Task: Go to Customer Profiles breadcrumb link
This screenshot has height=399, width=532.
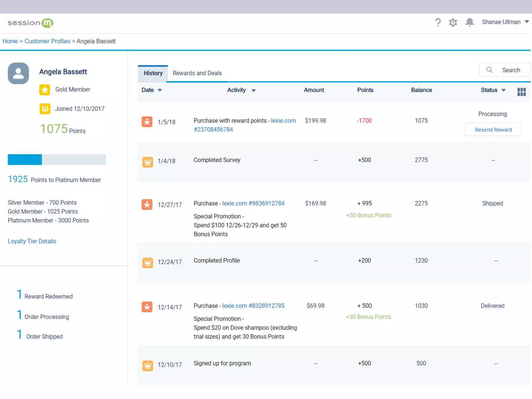Action: point(47,41)
